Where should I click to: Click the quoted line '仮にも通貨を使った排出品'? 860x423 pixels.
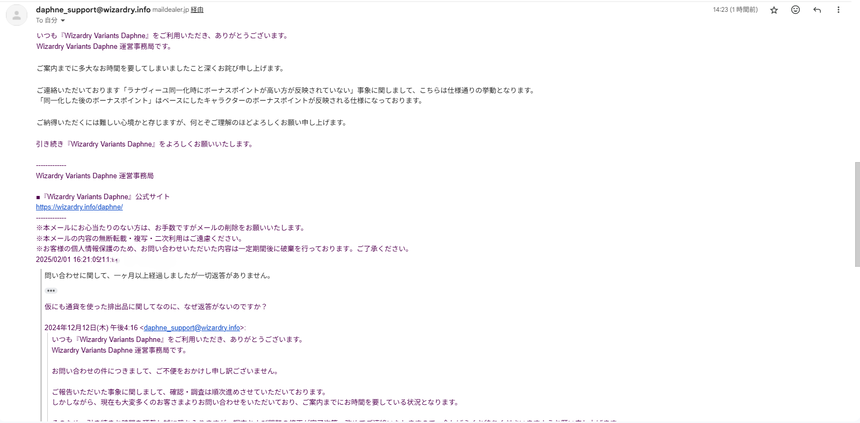[156, 307]
